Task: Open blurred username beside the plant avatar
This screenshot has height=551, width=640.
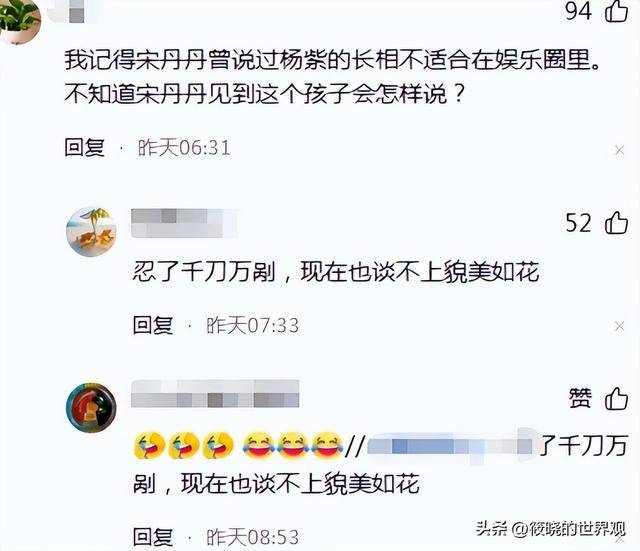Action: pyautogui.click(x=73, y=11)
